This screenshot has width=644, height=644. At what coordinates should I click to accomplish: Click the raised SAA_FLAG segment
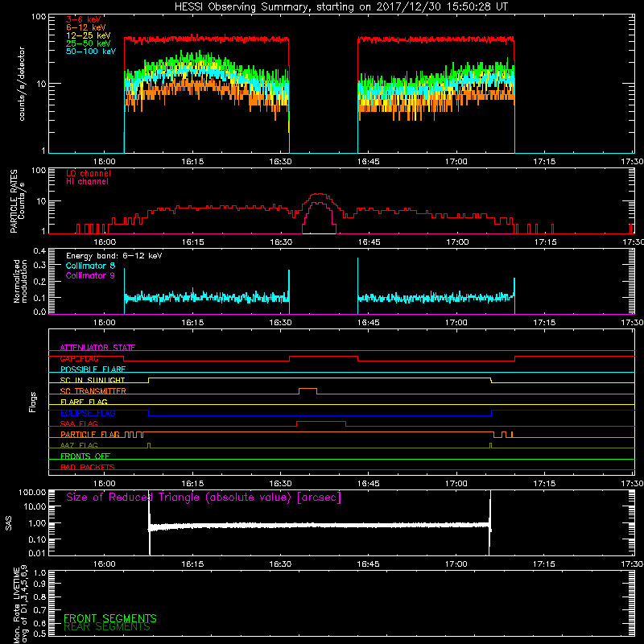click(x=320, y=423)
